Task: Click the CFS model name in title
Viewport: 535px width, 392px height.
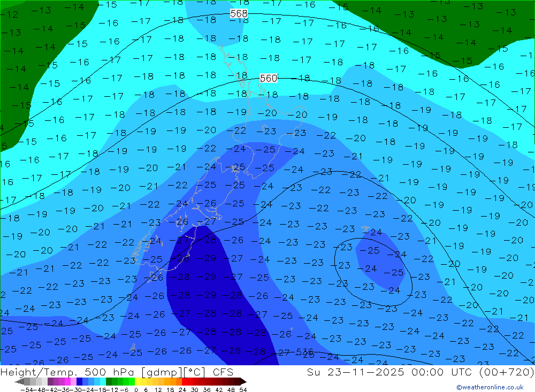Action: pos(223,372)
